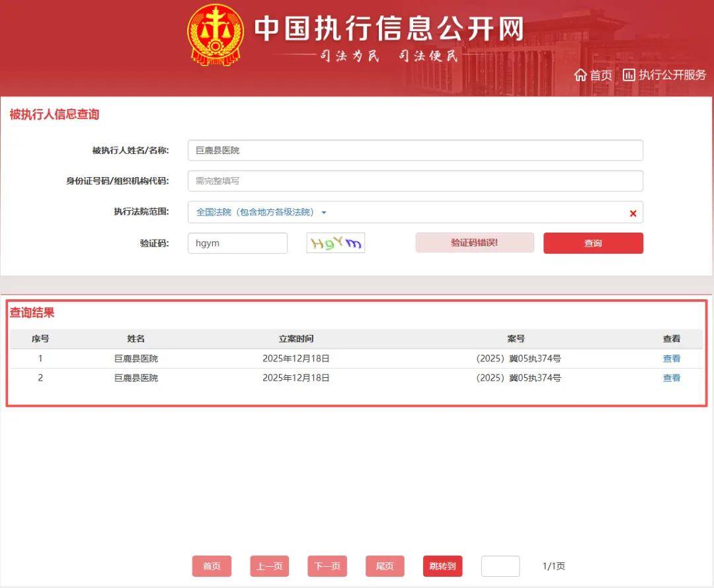Screen dimensions: 714x588
Task: View details of first result row
Action: (x=671, y=359)
